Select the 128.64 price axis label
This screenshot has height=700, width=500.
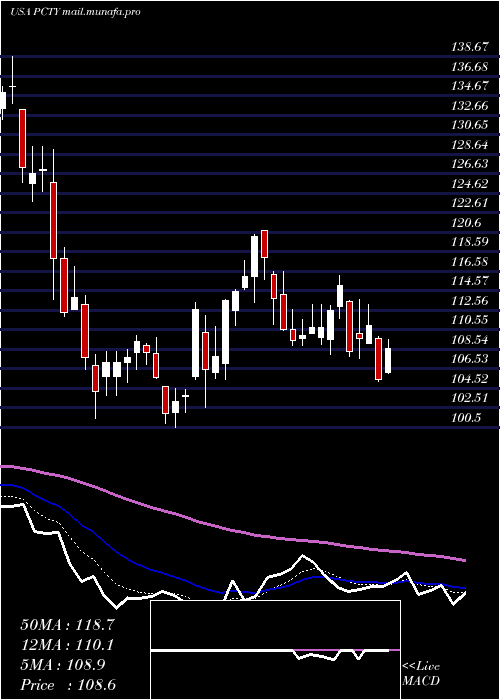click(x=470, y=144)
